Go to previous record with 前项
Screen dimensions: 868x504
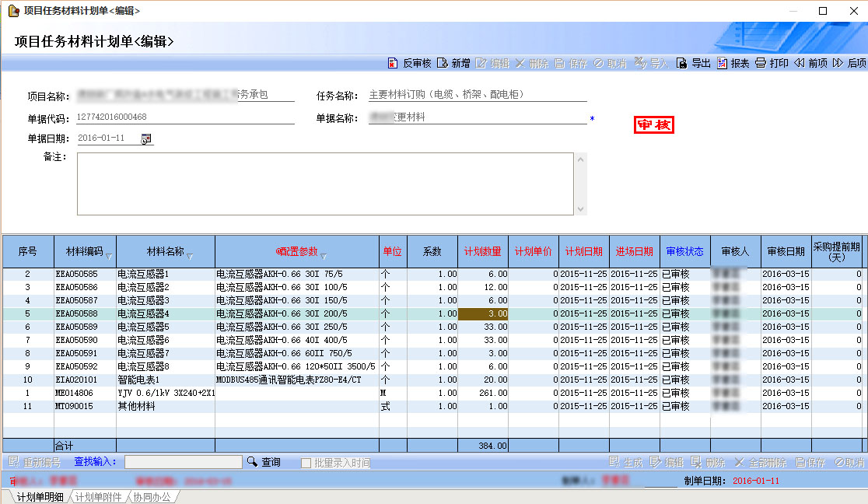click(x=799, y=63)
